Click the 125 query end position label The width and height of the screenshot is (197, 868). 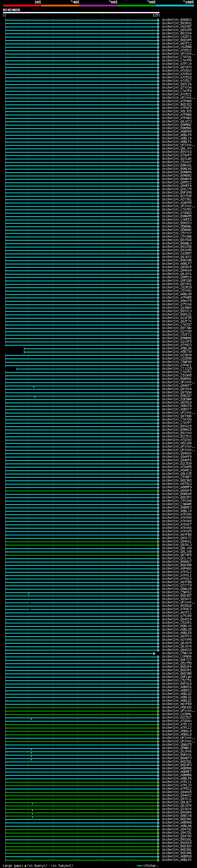point(155,15)
